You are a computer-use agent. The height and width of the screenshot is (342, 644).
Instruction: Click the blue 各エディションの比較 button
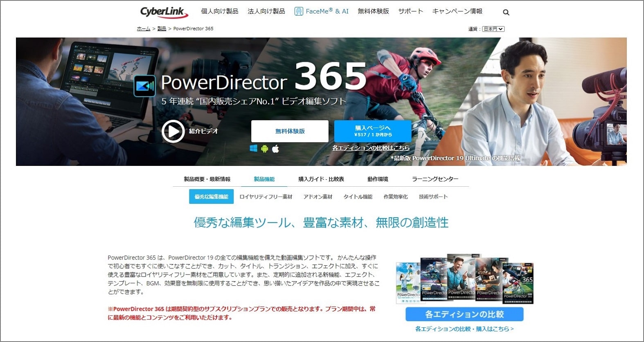click(464, 314)
